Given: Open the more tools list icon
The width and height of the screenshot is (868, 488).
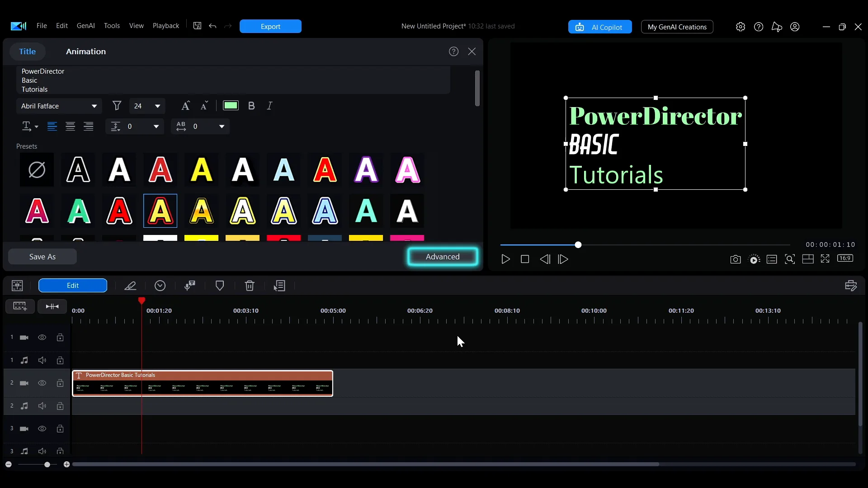Looking at the screenshot, I should [x=279, y=286].
